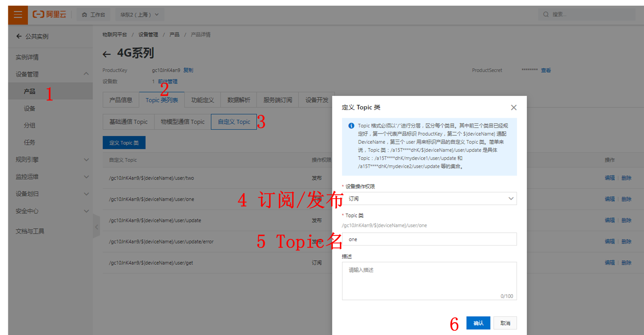Image resolution: width=644 pixels, height=335 pixels.
Task: Collapse the left sidebar handle
Action: tap(96, 227)
